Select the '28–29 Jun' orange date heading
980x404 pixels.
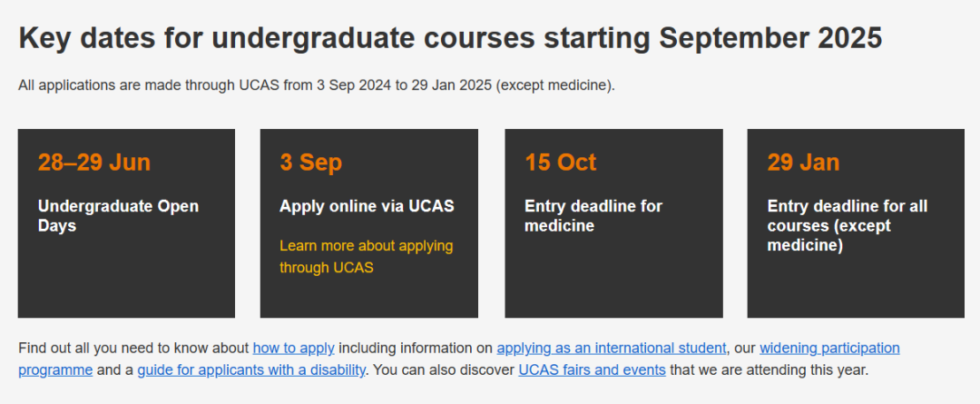click(x=94, y=162)
